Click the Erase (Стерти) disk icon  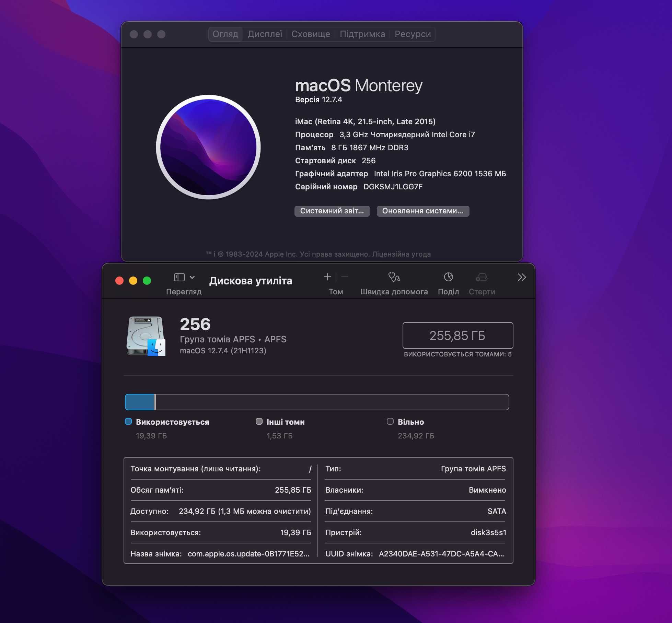482,277
